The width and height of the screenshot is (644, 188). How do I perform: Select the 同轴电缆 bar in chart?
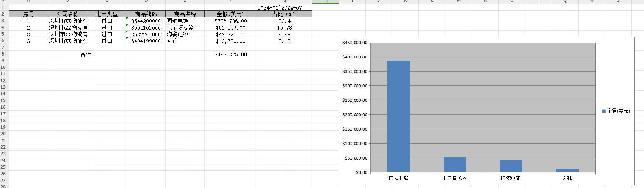point(399,117)
